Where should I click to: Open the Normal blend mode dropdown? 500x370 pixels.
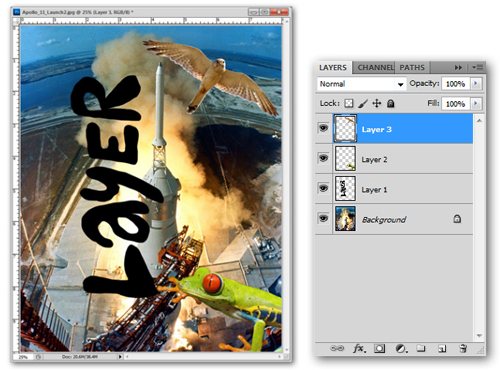click(362, 84)
